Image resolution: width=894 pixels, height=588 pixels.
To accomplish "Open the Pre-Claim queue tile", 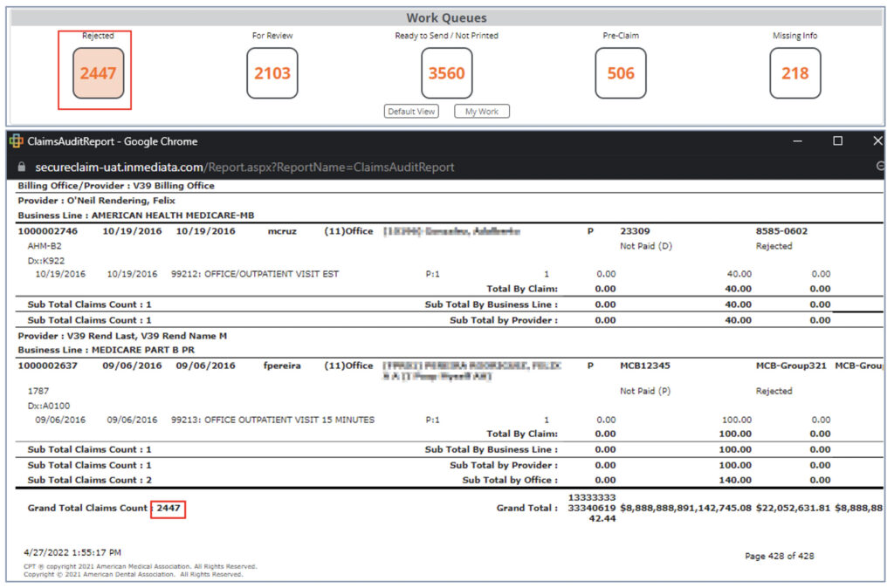I will (621, 73).
